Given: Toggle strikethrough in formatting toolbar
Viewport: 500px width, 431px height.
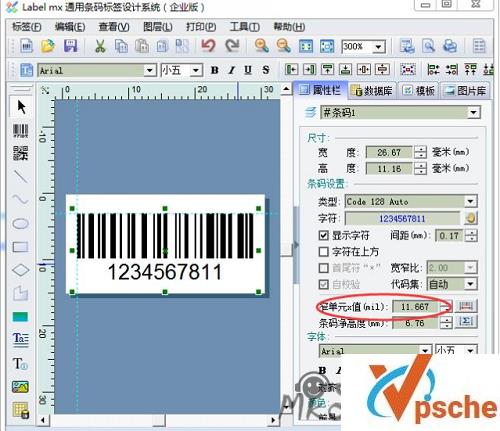Looking at the screenshot, I should tap(266, 70).
